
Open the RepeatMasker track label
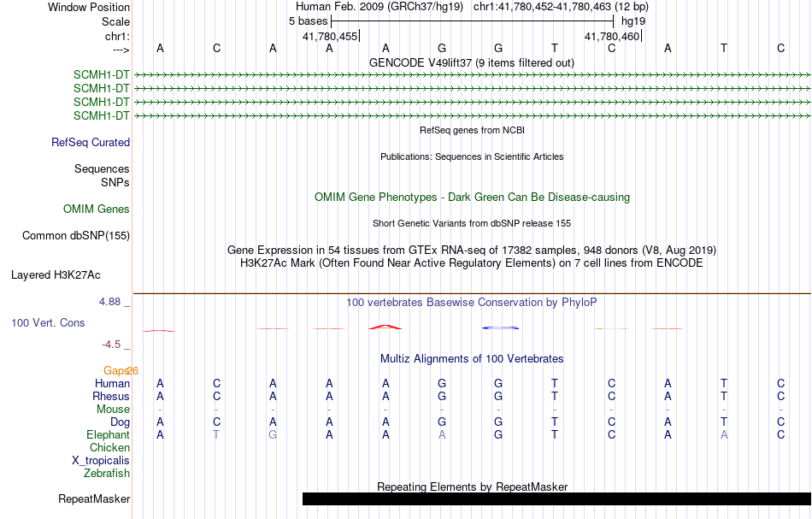tap(94, 498)
